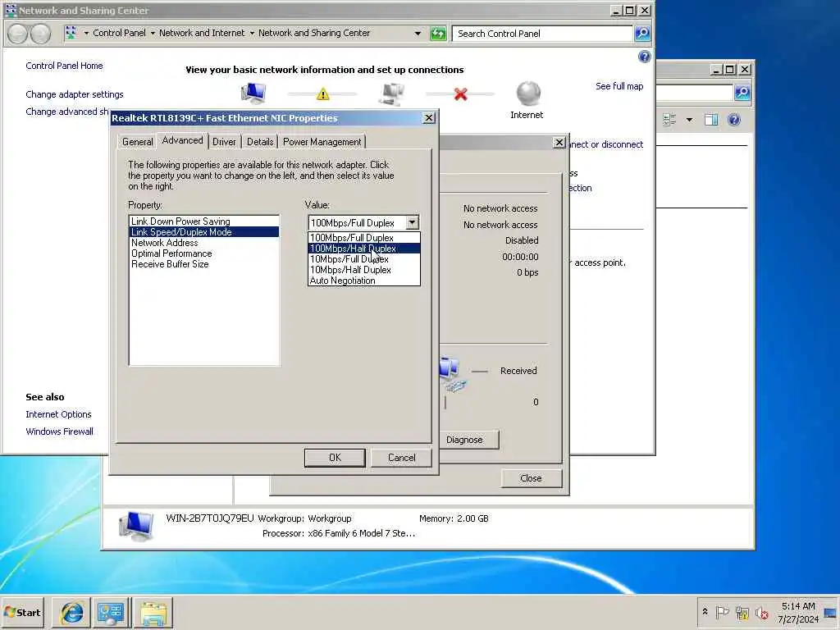This screenshot has height=630, width=840.
Task: Collapse the Value combo box arrow
Action: 412,223
